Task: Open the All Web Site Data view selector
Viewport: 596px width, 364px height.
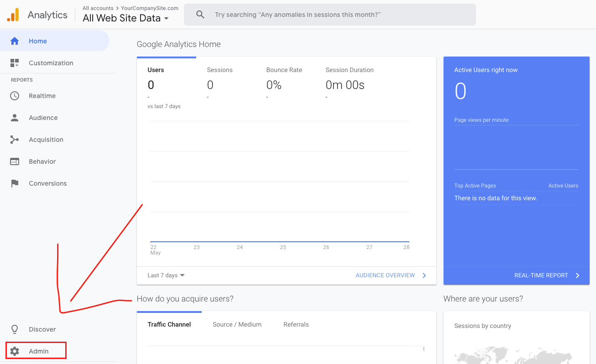Action: click(125, 18)
